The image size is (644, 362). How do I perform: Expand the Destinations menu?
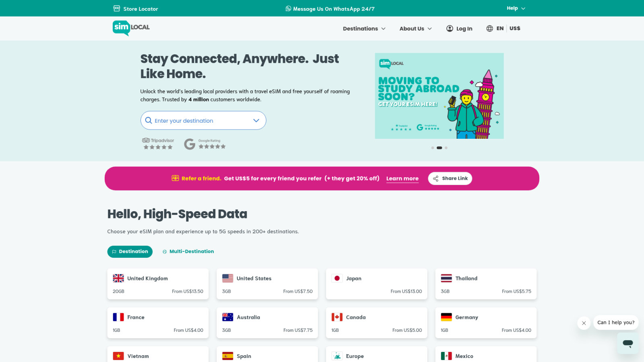coord(364,29)
